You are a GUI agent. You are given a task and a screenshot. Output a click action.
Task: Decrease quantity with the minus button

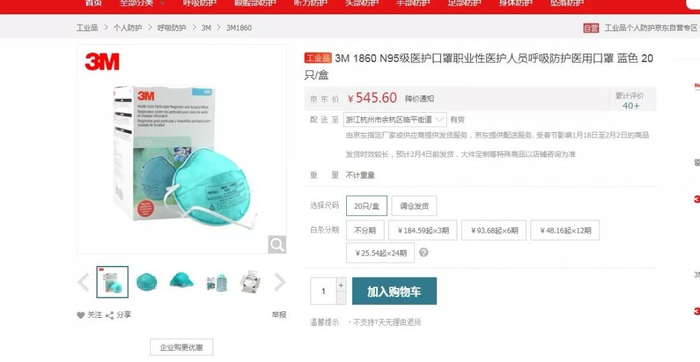(x=341, y=298)
